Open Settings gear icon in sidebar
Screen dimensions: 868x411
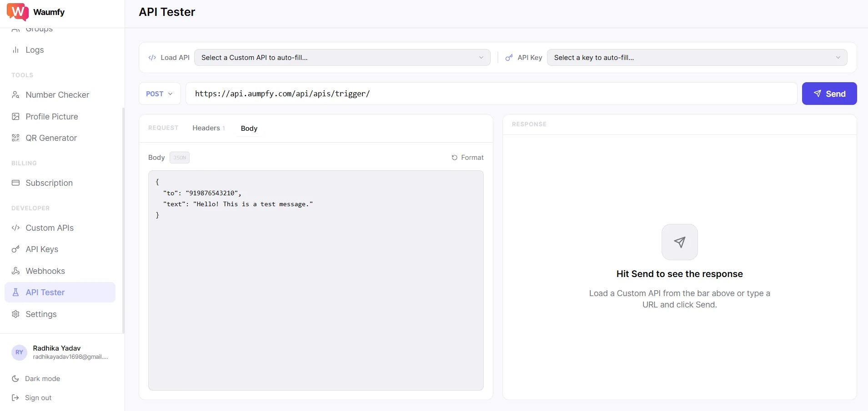click(15, 314)
